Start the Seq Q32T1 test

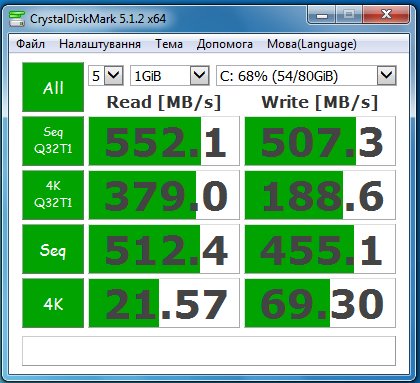[x=53, y=141]
